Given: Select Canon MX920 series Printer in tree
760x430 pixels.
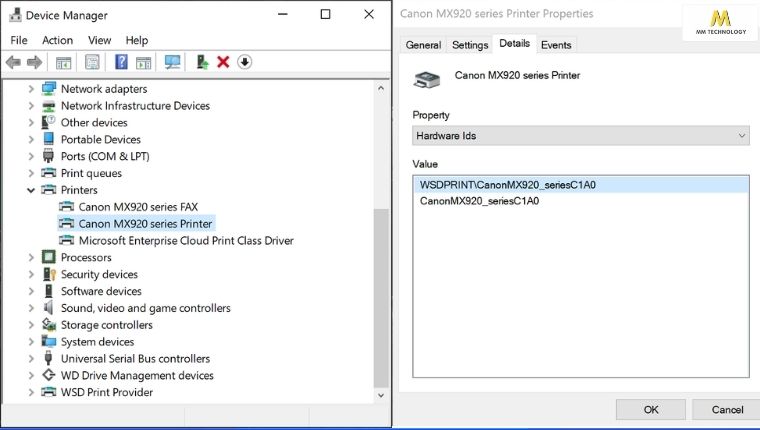Looking at the screenshot, I should pos(145,223).
